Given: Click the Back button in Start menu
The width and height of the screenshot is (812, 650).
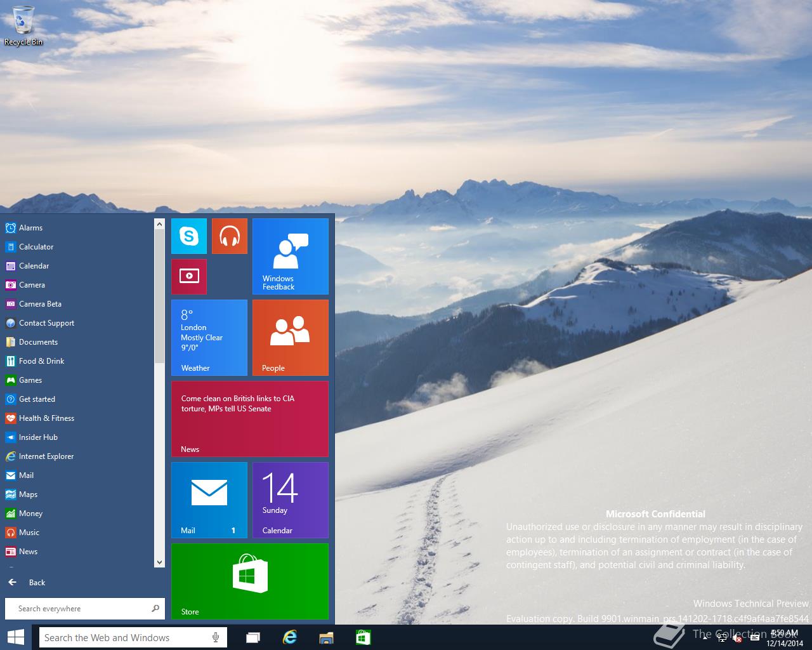Looking at the screenshot, I should pyautogui.click(x=27, y=582).
